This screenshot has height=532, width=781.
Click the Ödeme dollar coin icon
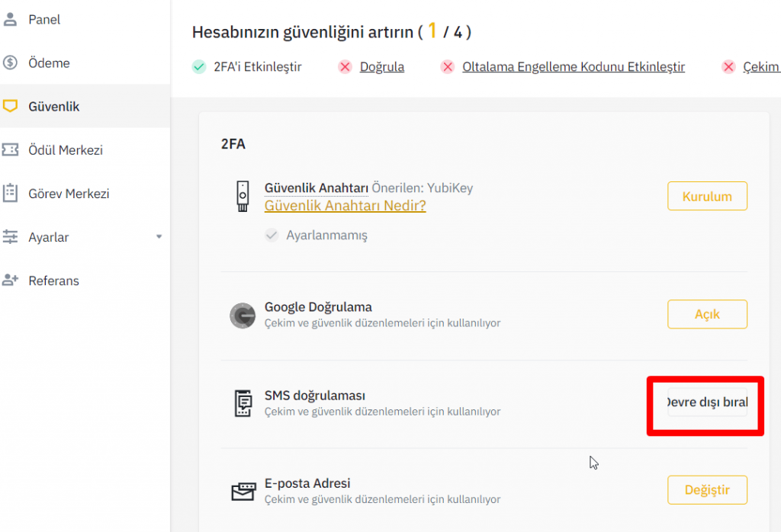click(x=10, y=63)
